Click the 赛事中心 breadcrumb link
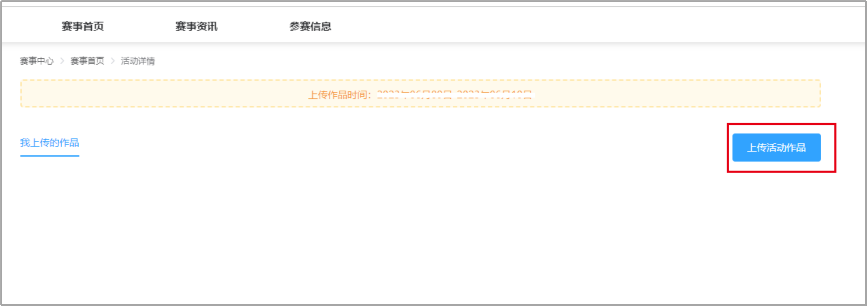868x307 pixels. coord(37,61)
